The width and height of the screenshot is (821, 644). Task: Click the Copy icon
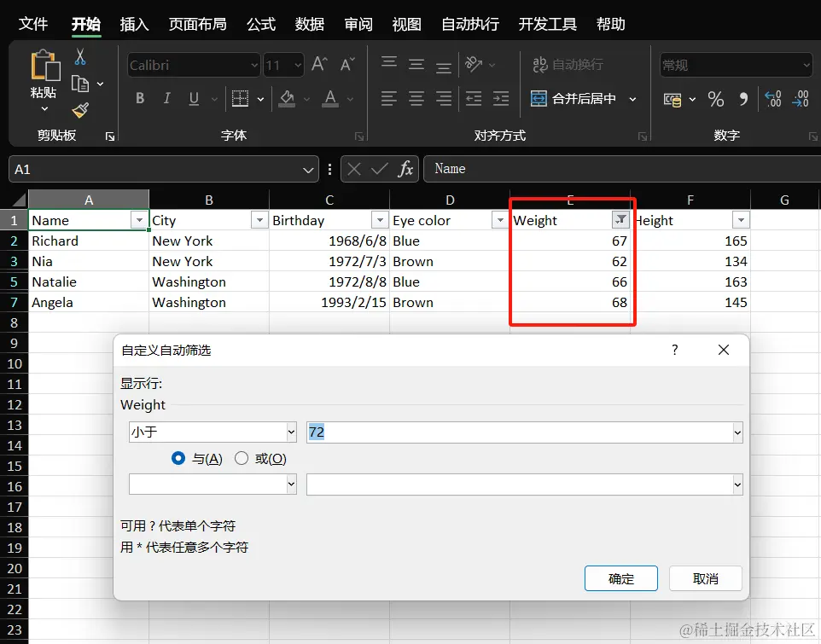(x=80, y=84)
